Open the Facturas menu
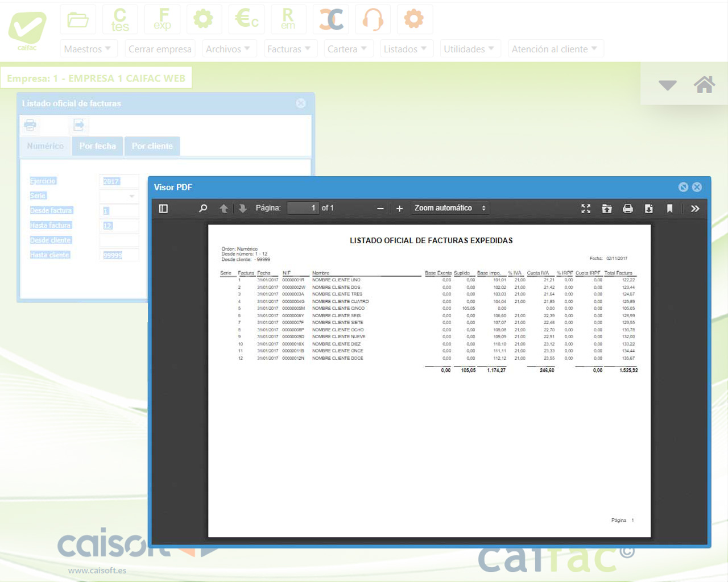The height and width of the screenshot is (582, 728). pyautogui.click(x=289, y=49)
